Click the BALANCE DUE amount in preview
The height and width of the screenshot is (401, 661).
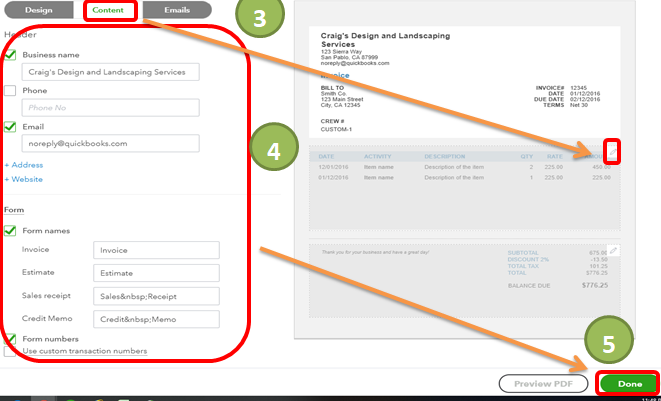(595, 285)
